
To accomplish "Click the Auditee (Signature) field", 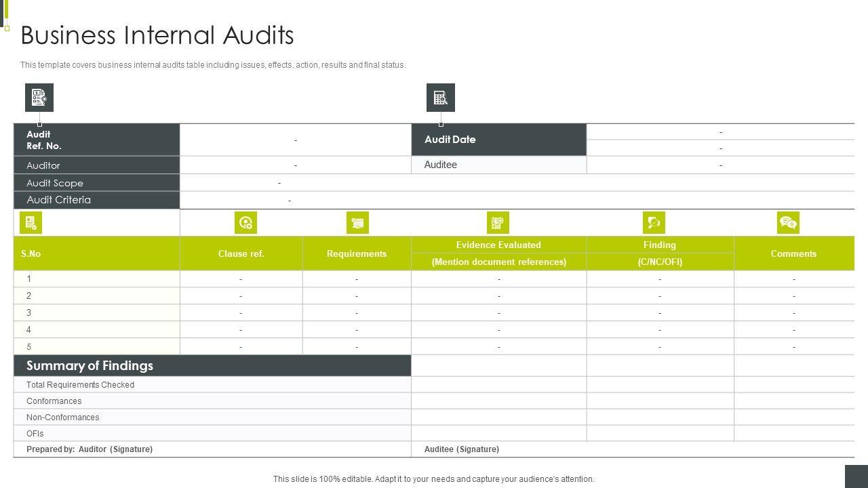I will tap(462, 449).
